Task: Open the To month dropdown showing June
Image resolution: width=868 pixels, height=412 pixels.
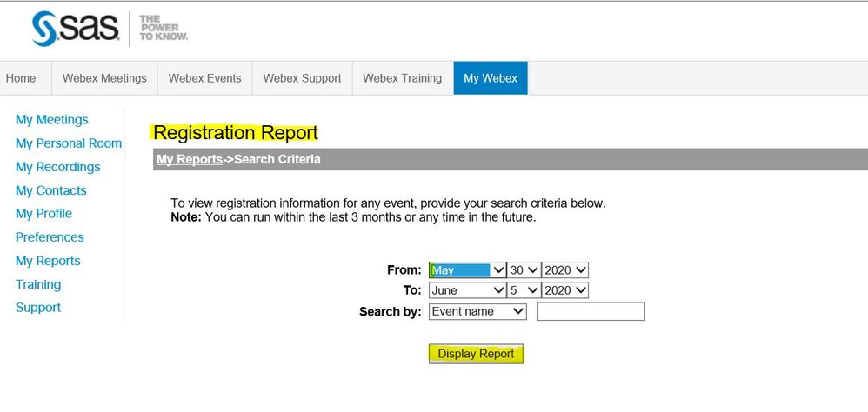Action: pyautogui.click(x=467, y=290)
